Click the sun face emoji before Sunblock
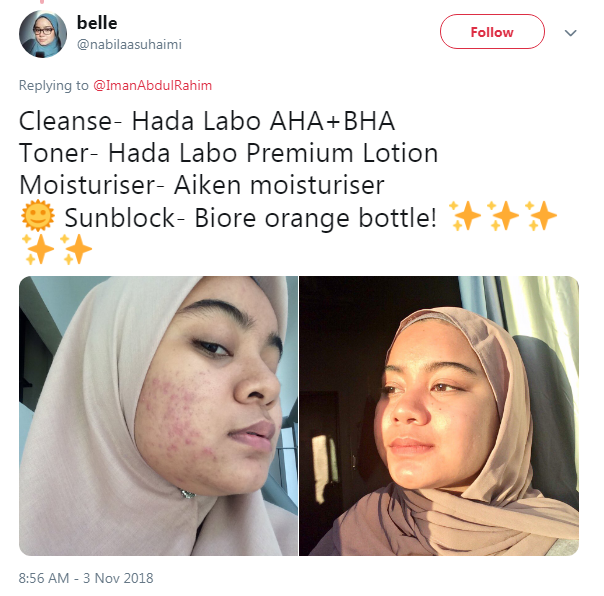 pyautogui.click(x=38, y=216)
